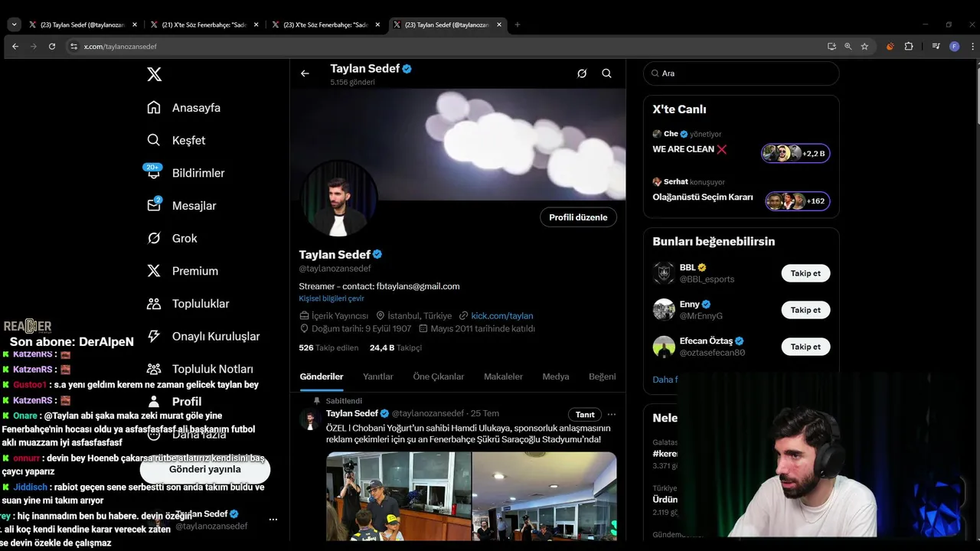
Task: Click the X logo in sidebar
Action: [154, 74]
